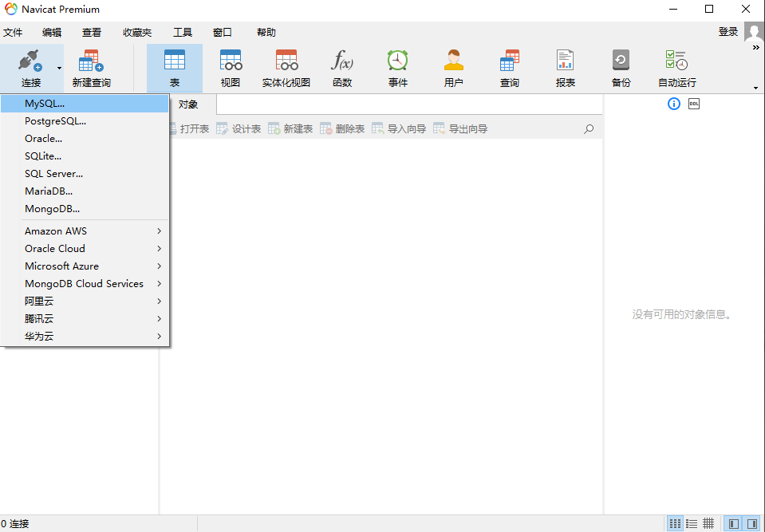Open the 工具 menu
The height and width of the screenshot is (532, 765).
(183, 32)
